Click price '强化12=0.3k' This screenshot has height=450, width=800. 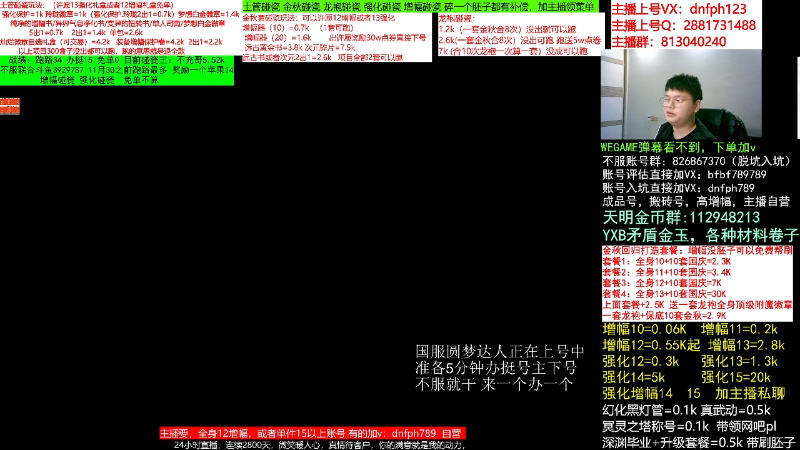point(640,361)
